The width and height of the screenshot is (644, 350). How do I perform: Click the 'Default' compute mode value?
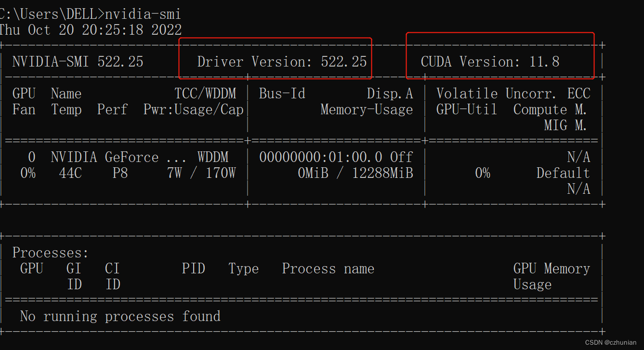point(563,173)
